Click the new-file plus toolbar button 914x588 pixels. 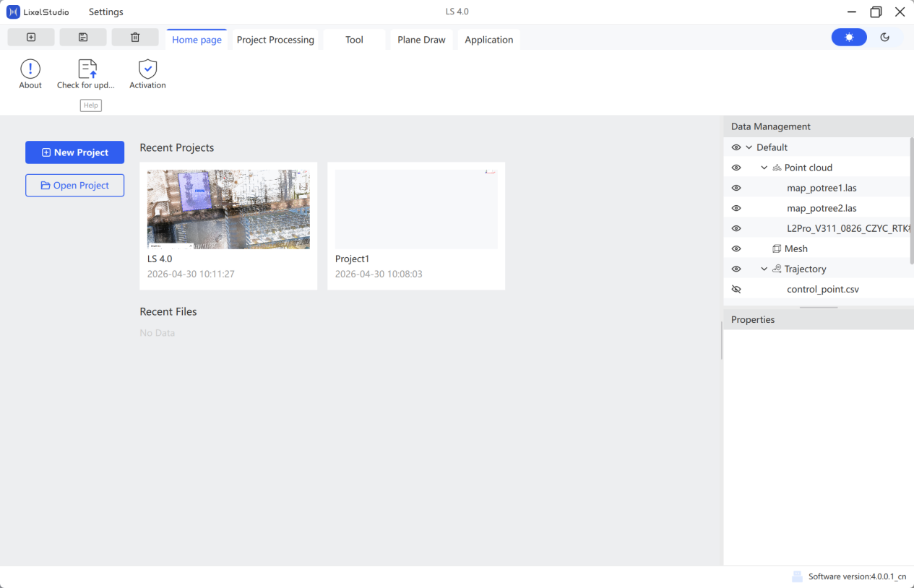(x=31, y=38)
